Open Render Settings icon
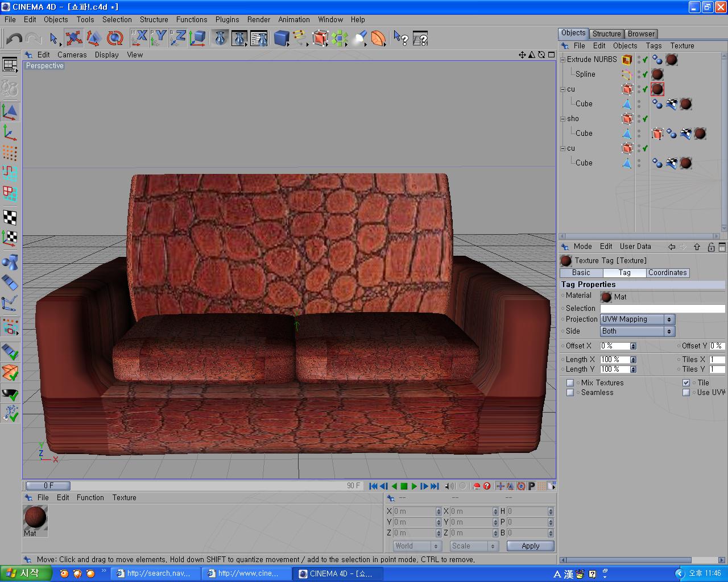The image size is (728, 582). point(259,38)
